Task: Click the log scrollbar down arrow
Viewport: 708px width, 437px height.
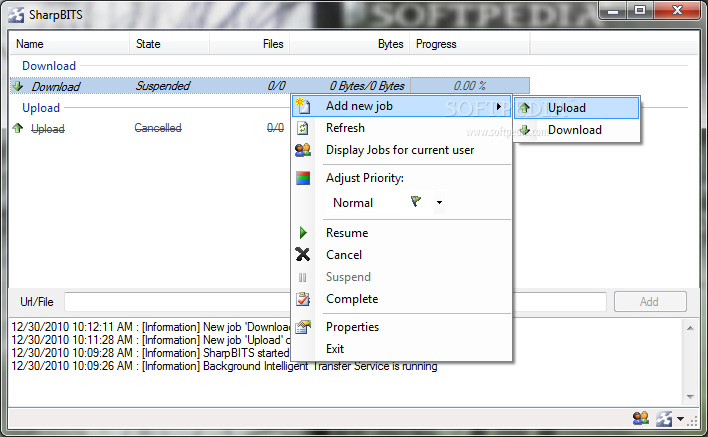Action: (x=690, y=397)
